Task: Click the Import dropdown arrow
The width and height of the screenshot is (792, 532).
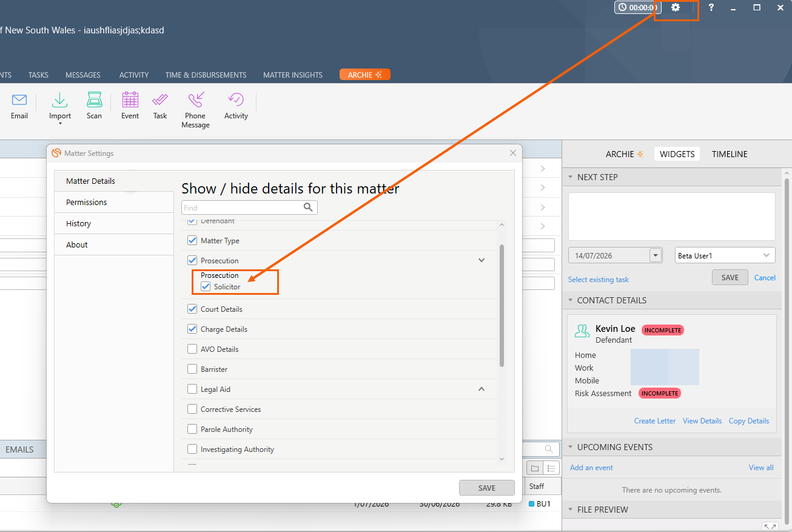Action: point(60,124)
